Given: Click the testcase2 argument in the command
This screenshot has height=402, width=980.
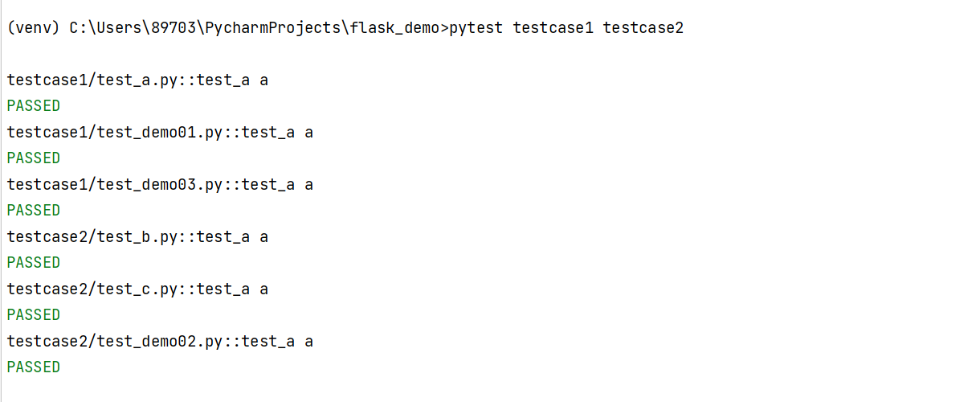Looking at the screenshot, I should 643,28.
